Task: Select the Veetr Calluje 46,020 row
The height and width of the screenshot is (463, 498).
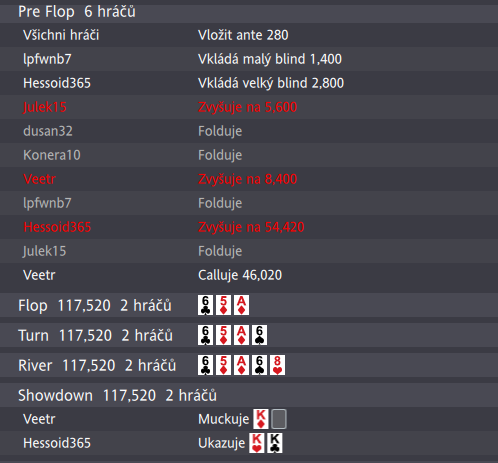Action: pyautogui.click(x=249, y=275)
